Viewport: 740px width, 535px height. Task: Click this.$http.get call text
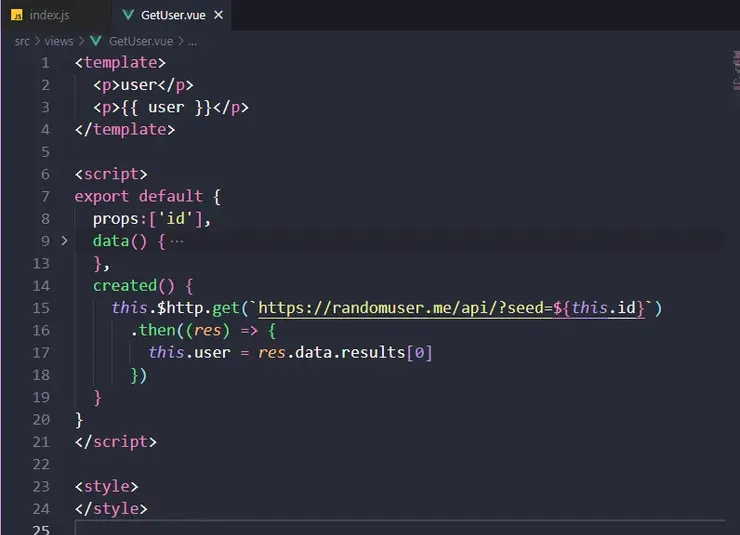[x=175, y=308]
